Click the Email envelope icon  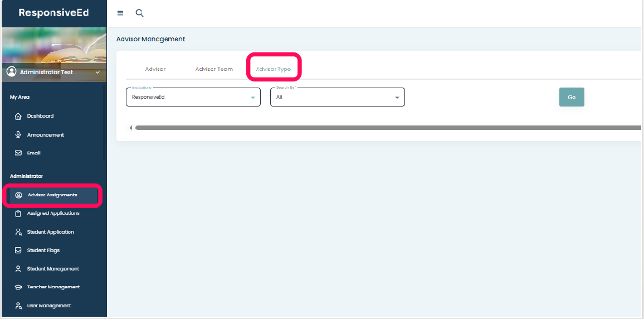18,153
